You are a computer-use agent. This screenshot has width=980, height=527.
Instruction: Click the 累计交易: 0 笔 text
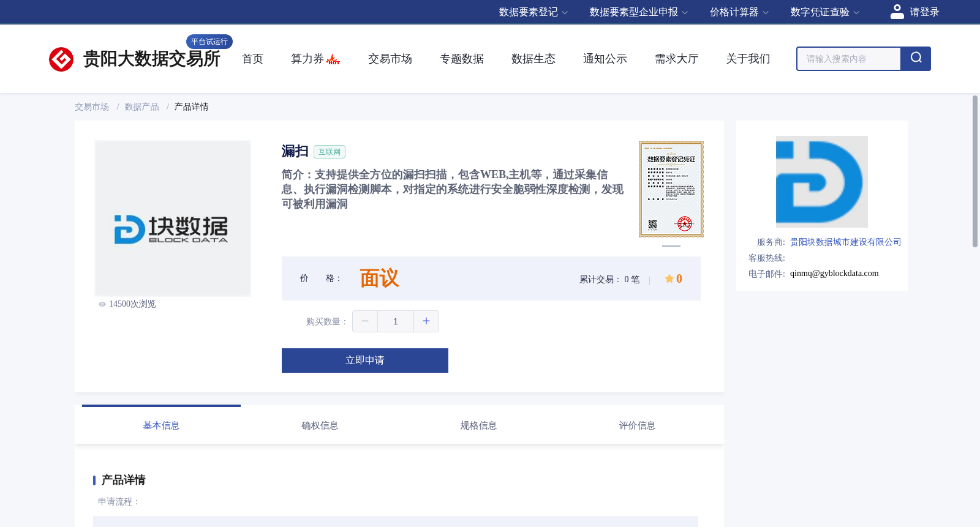[x=609, y=280]
